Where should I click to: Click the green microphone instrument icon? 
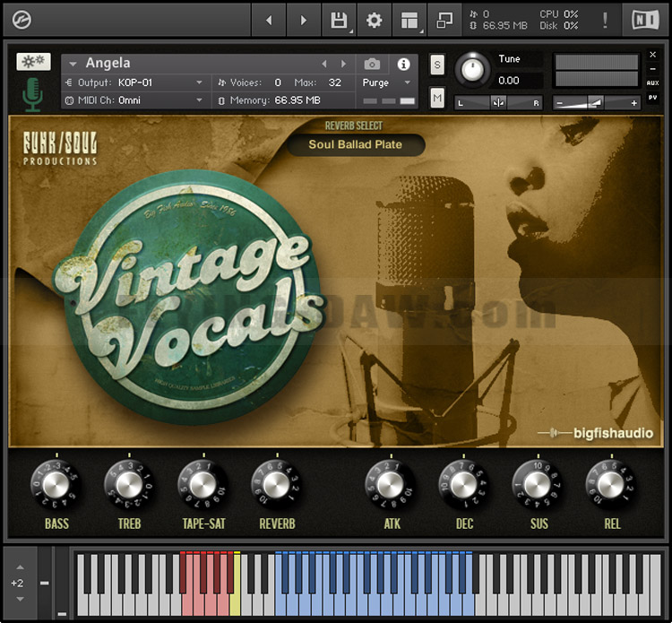(x=32, y=95)
